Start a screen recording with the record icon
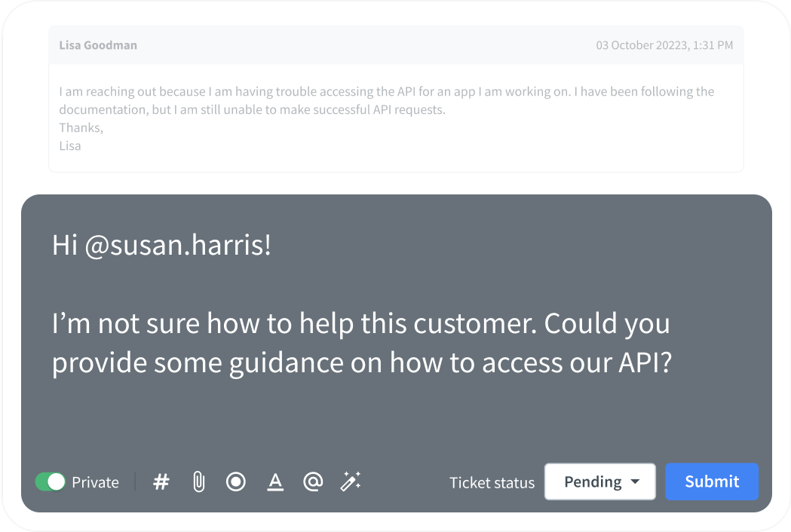Viewport: 791px width, 532px height. [x=236, y=482]
